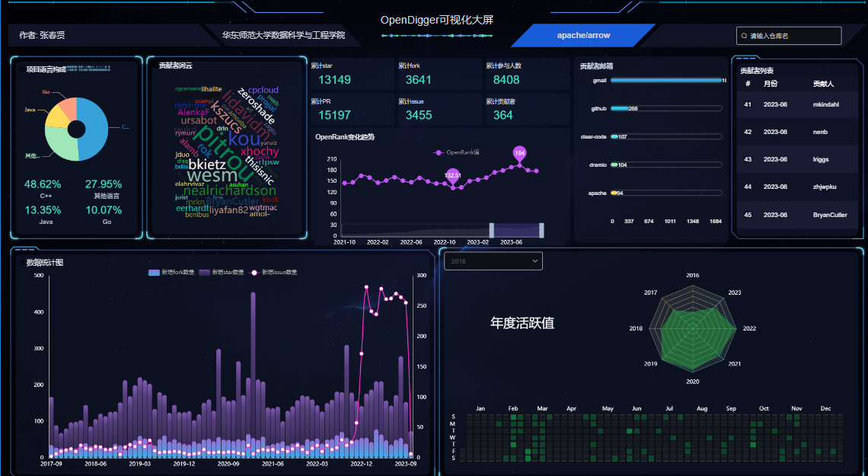Click the left handle of OpenRank zoom slider

pyautogui.click(x=492, y=230)
